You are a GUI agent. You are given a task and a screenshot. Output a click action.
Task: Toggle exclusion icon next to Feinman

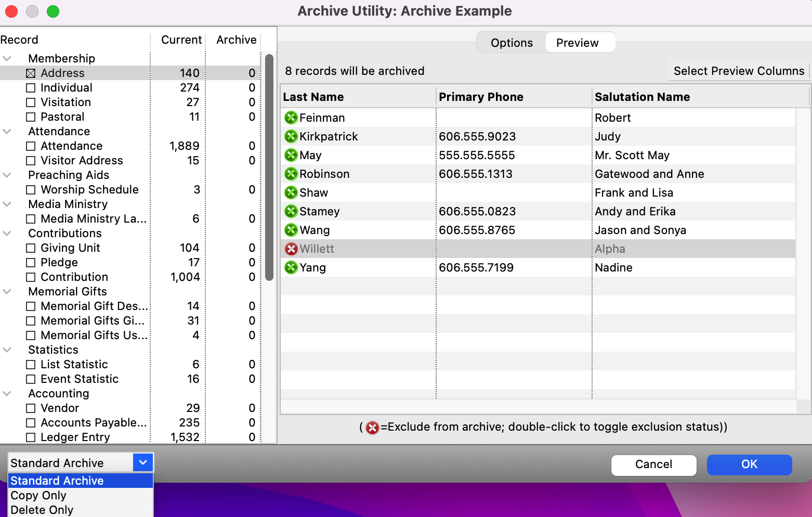click(291, 118)
